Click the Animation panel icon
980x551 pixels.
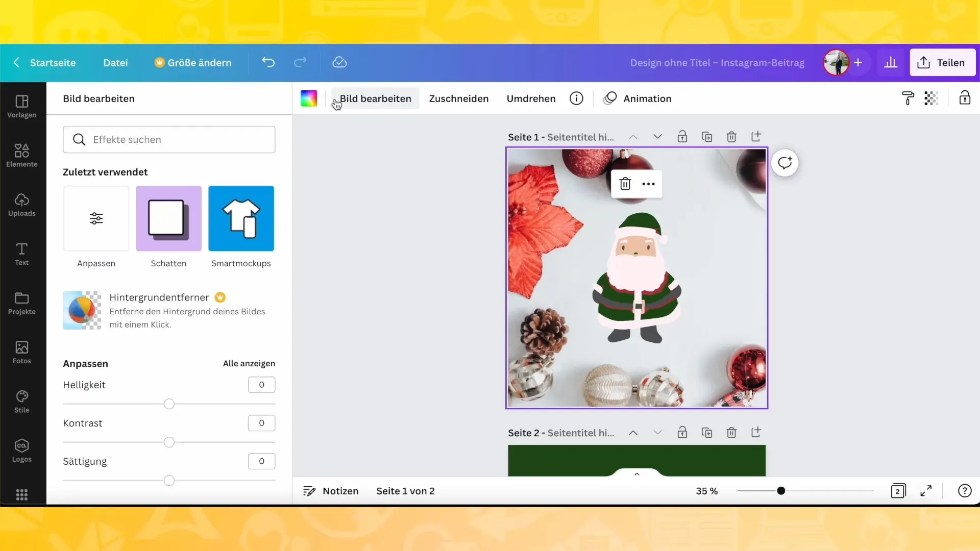609,98
